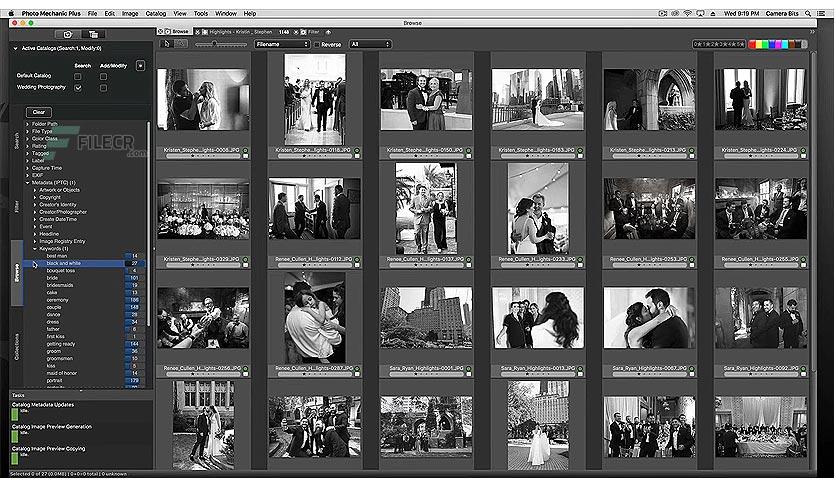The height and width of the screenshot is (484, 836).
Task: Close the Browse tab via its X icon
Action: click(x=160, y=32)
